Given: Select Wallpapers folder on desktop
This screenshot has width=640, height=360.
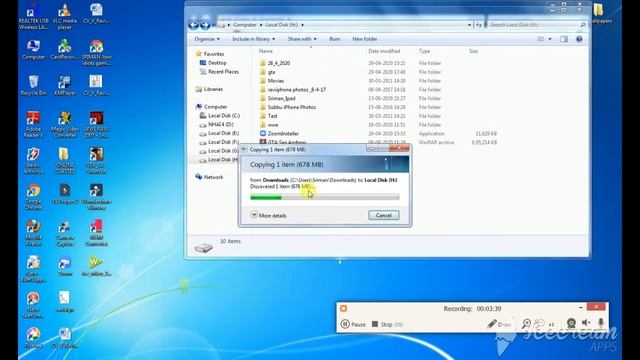Looking at the screenshot, I should pyautogui.click(x=601, y=13).
